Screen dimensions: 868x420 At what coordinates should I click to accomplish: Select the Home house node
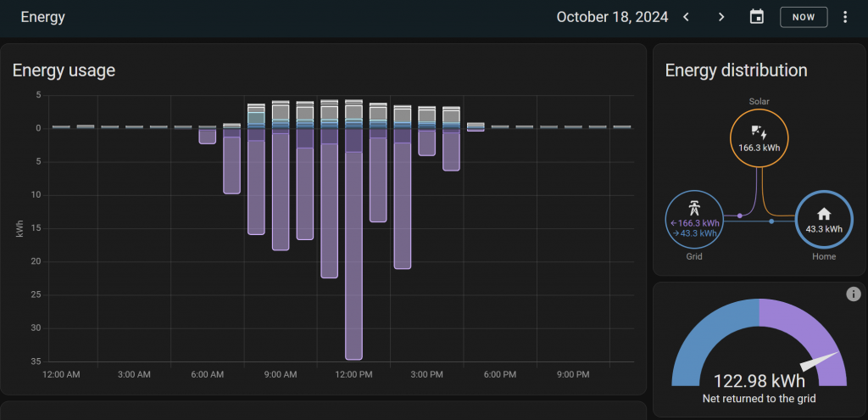point(824,220)
